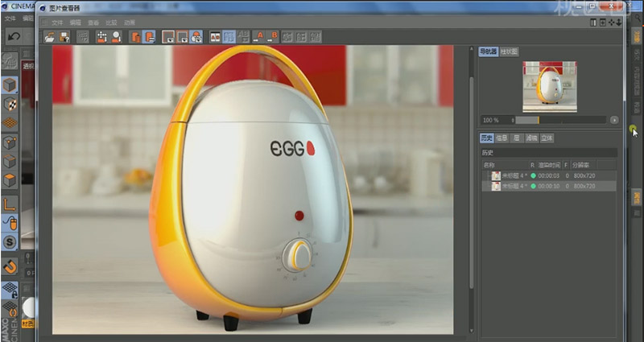Click the new window plus icon at top-right

(602, 23)
